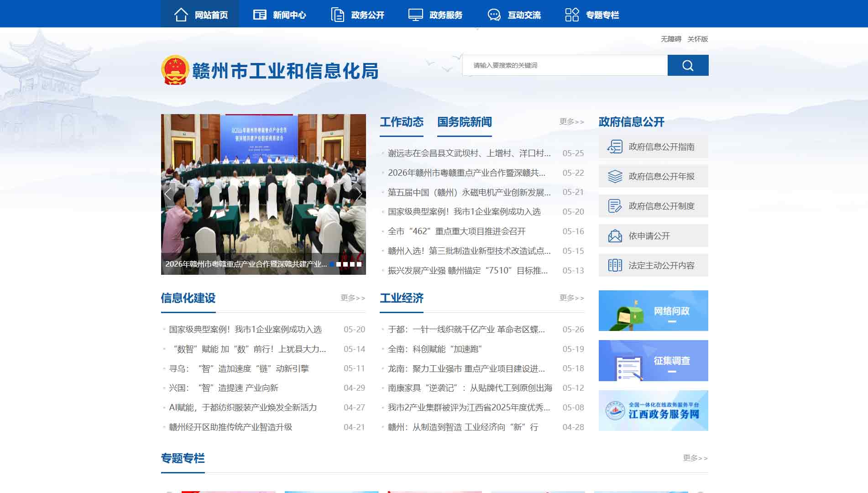The width and height of the screenshot is (868, 493).
Task: Click 更多>> in the 工业经济 section
Action: click(x=572, y=298)
